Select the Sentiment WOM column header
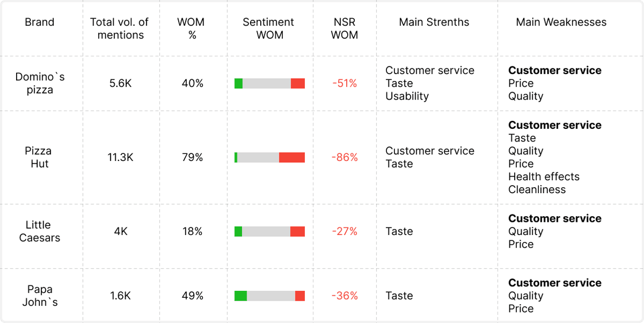Screen dimensions: 644x323 point(270,29)
